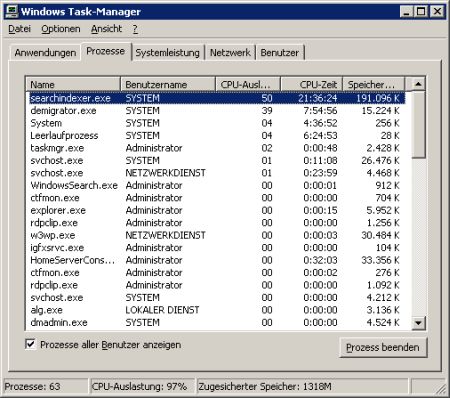The width and height of the screenshot is (450, 398).
Task: Click the 'Prozess beenden' button
Action: (x=383, y=347)
